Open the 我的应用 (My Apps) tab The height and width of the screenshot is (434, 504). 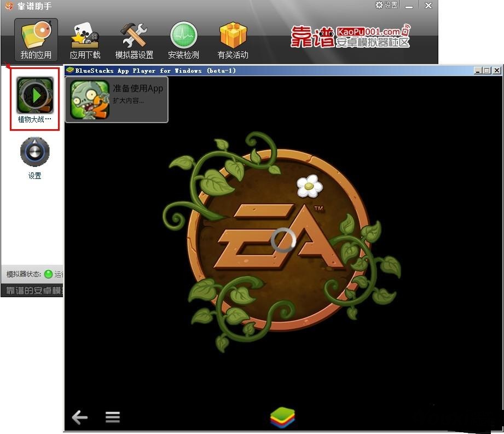pyautogui.click(x=36, y=40)
